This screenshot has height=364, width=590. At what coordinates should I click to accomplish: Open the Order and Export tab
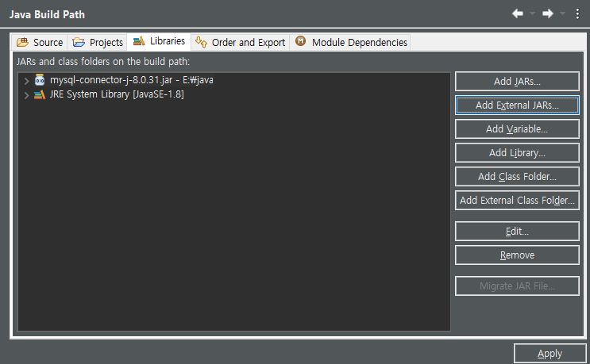[x=240, y=43]
